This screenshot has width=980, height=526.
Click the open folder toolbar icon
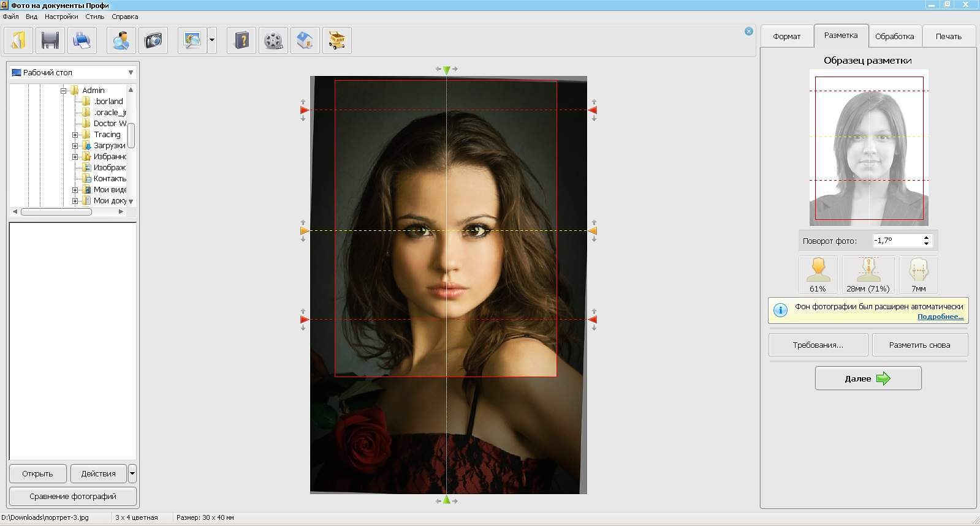[x=18, y=40]
